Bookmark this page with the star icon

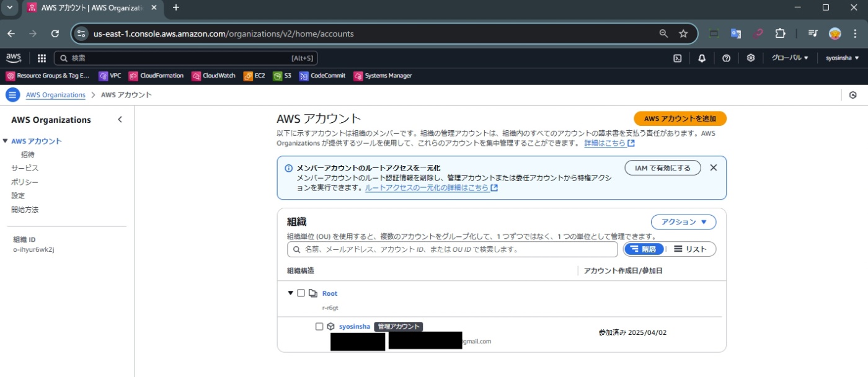click(x=683, y=33)
